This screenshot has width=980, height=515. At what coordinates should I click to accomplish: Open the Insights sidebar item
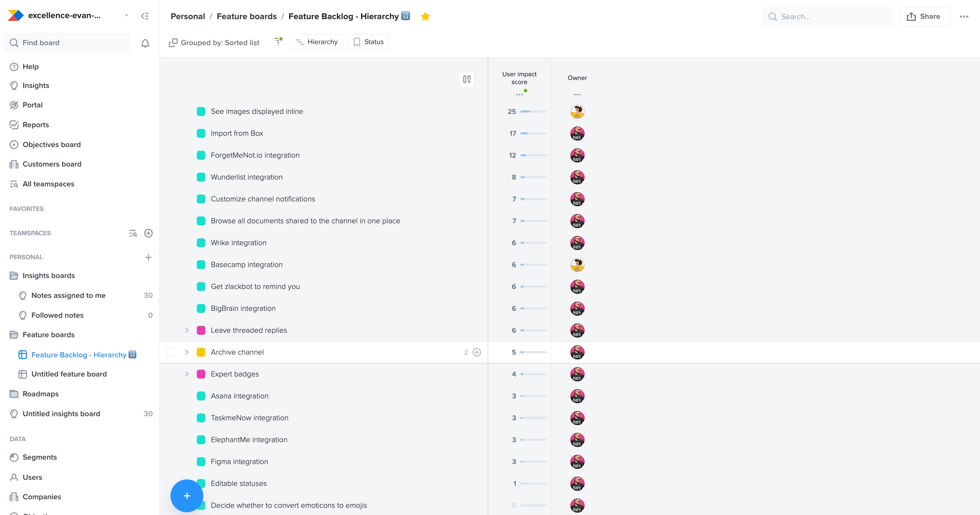tap(36, 85)
